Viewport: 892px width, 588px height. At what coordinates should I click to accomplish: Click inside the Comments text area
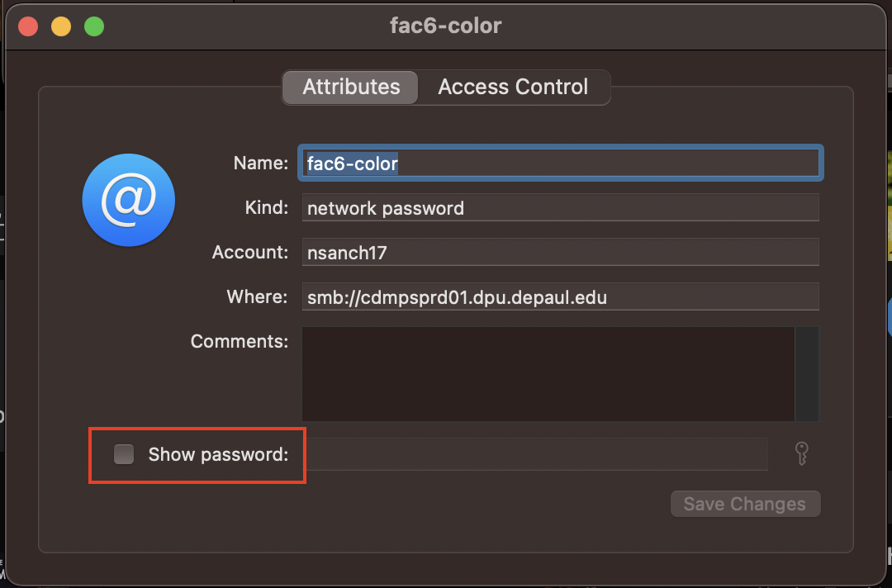pyautogui.click(x=547, y=373)
